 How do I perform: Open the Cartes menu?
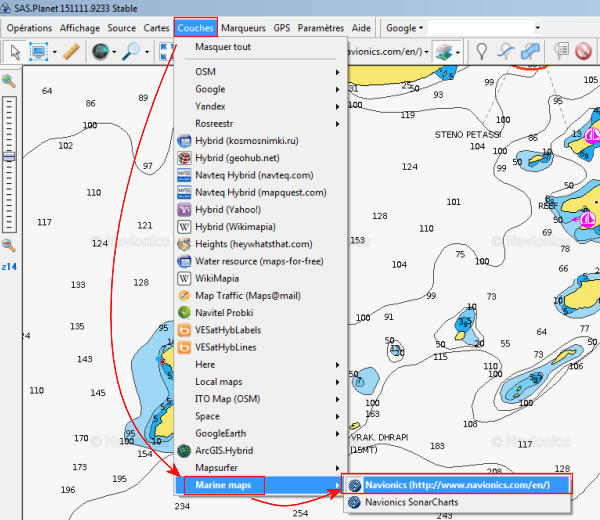(156, 28)
